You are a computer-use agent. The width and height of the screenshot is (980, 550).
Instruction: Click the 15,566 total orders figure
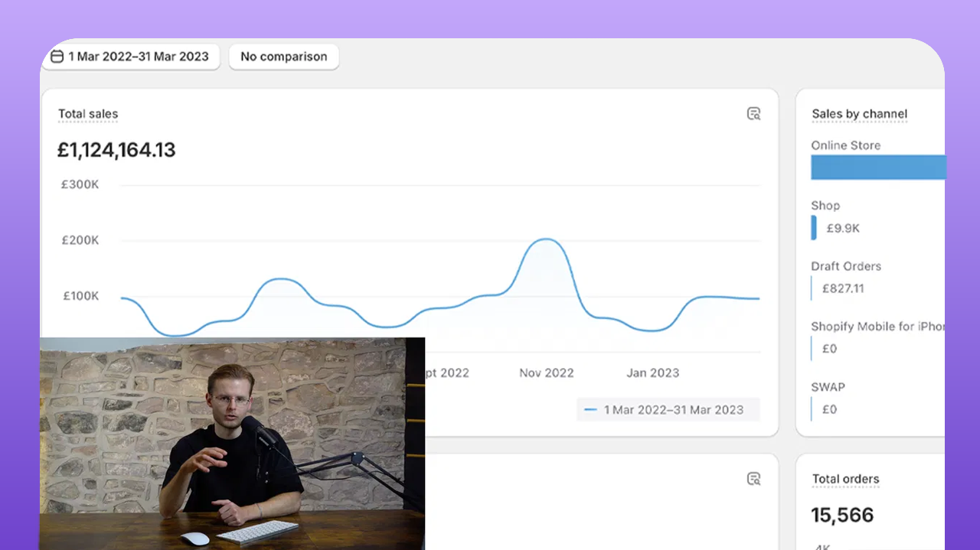[x=842, y=515]
